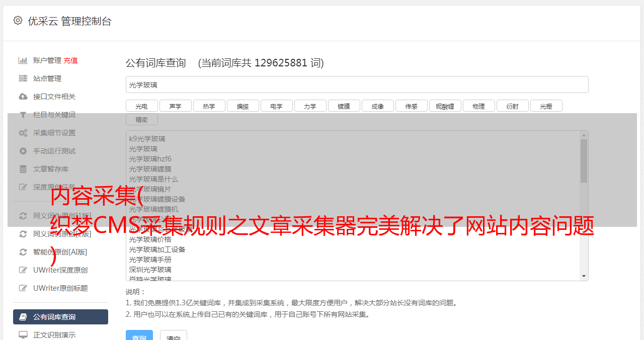This screenshot has width=644, height=340.
Task: Select 光学玻璃手册 result row
Action: (x=150, y=260)
